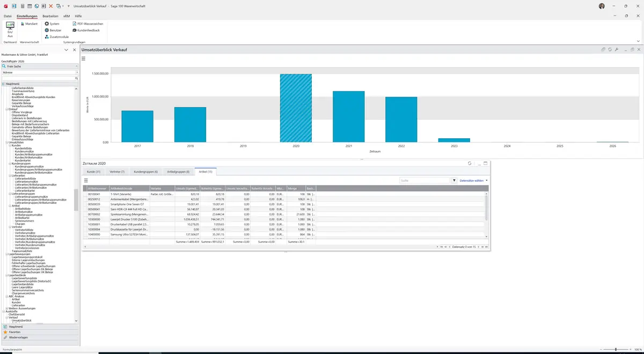Click the calculator icon in quick access toolbar

(22, 6)
